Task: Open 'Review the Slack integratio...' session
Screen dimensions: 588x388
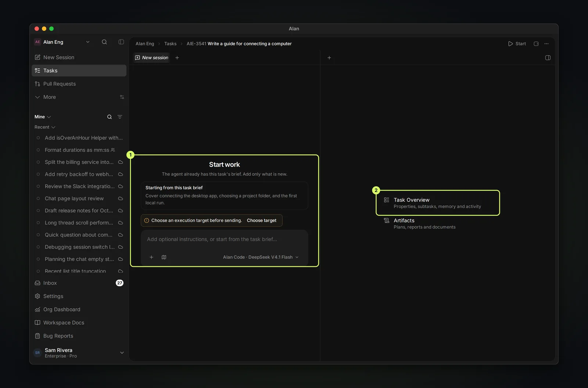Action: click(x=79, y=186)
